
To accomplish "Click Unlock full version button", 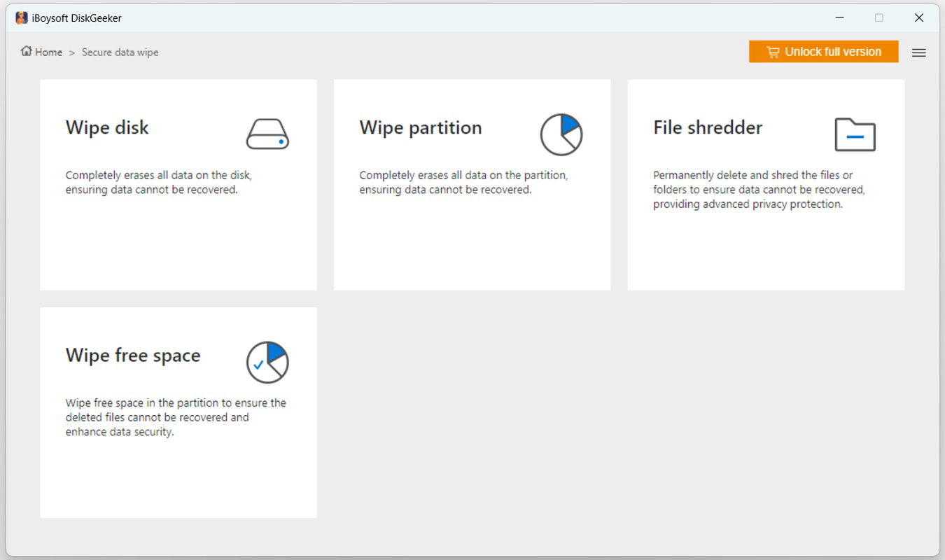I will [x=823, y=52].
